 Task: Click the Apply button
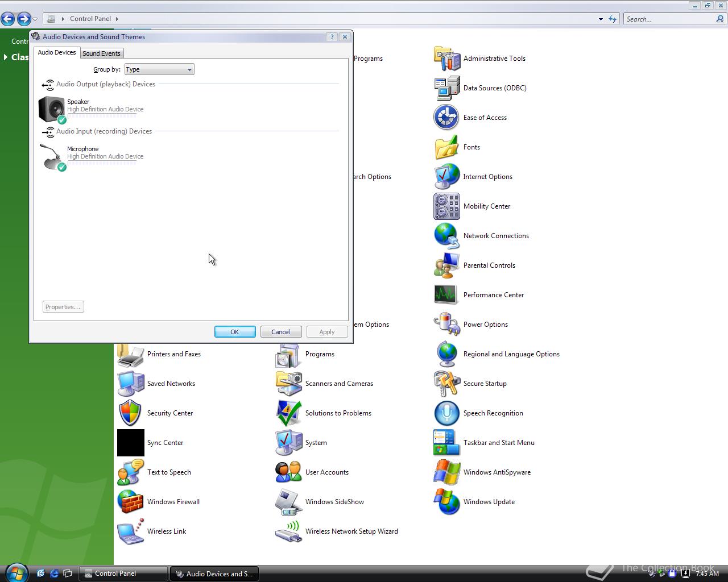coord(327,332)
